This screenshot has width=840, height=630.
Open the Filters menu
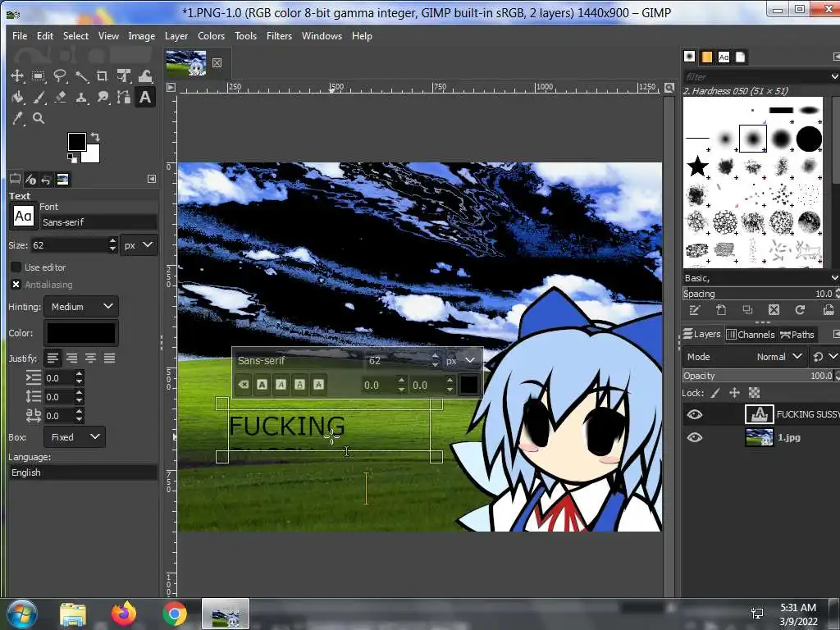pos(279,36)
